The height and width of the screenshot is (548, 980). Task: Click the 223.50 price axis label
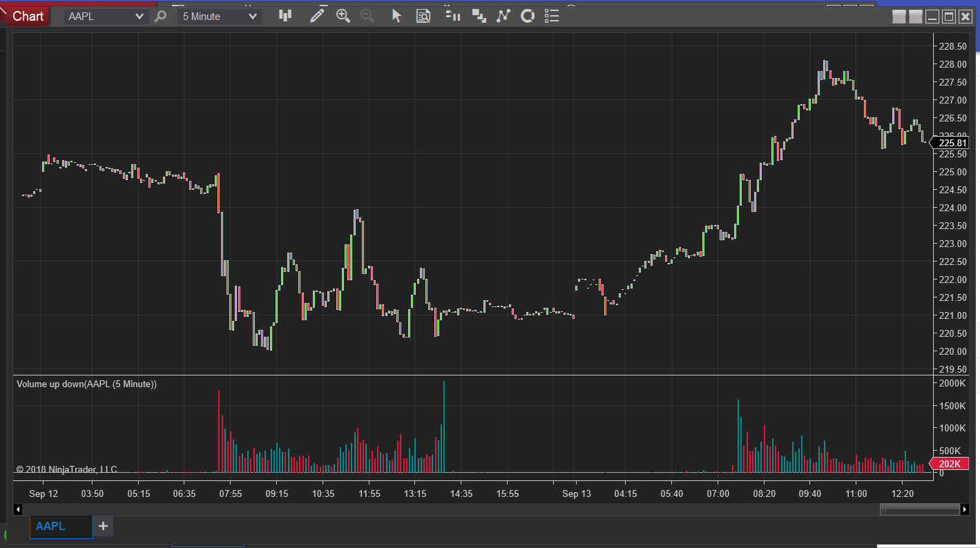952,226
